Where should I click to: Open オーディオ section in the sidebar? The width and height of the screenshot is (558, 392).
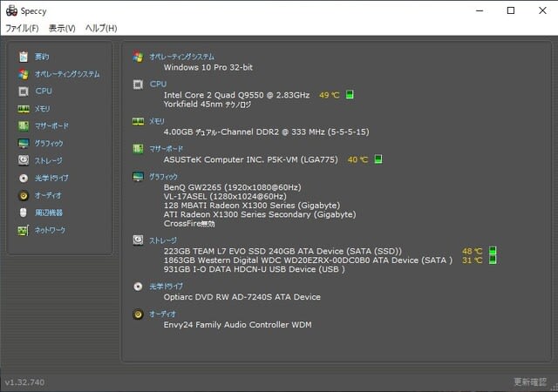tap(48, 195)
